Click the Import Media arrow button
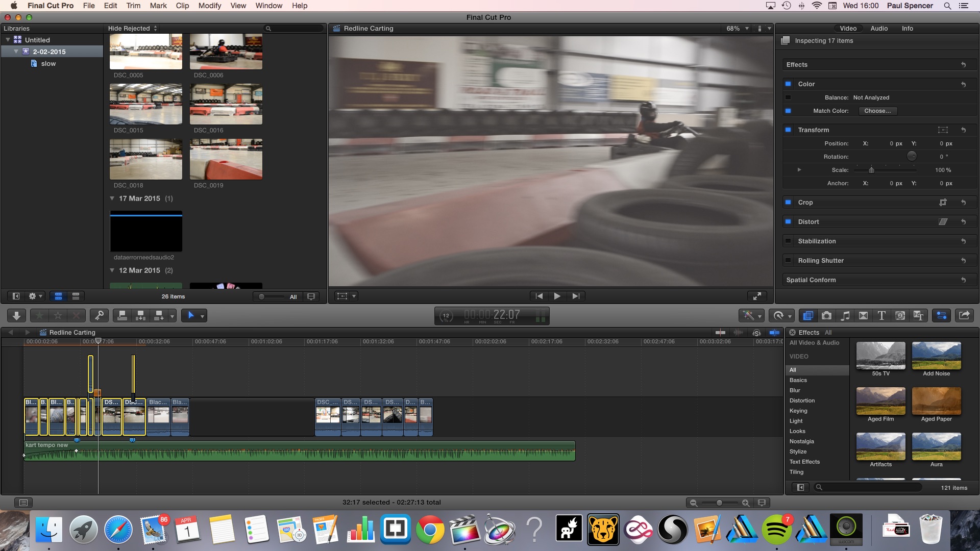This screenshot has height=551, width=980. click(16, 316)
